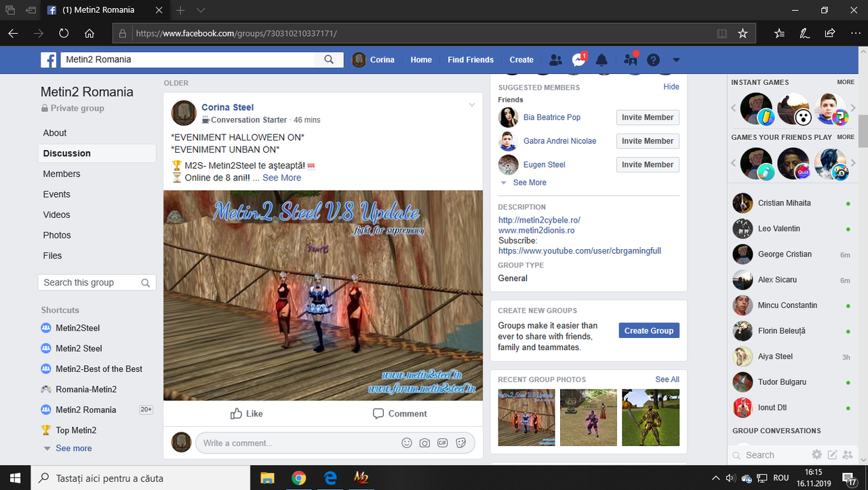
Task: Open See All recent group photos
Action: tap(667, 379)
